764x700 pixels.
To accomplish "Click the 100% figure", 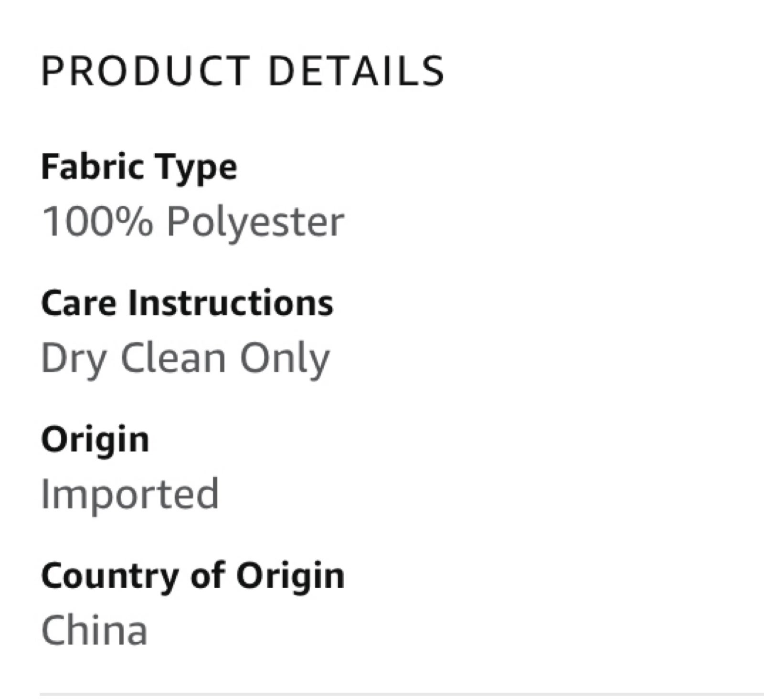I will 97,222.
